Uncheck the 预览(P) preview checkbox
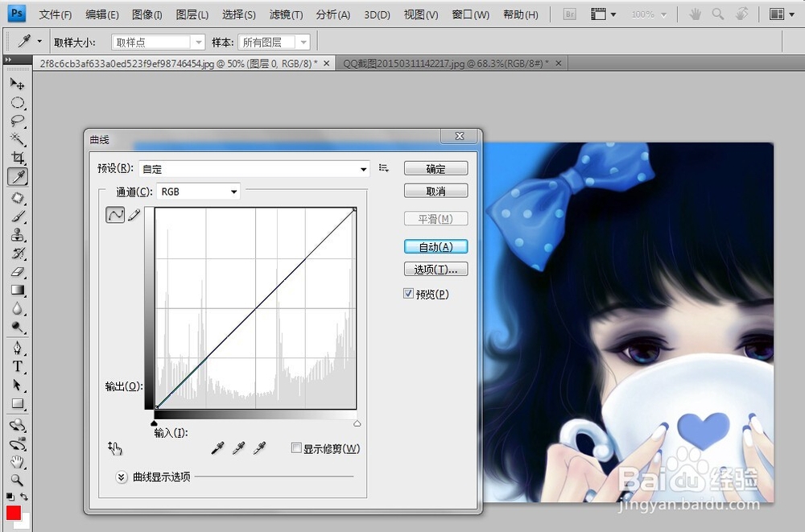 click(409, 294)
